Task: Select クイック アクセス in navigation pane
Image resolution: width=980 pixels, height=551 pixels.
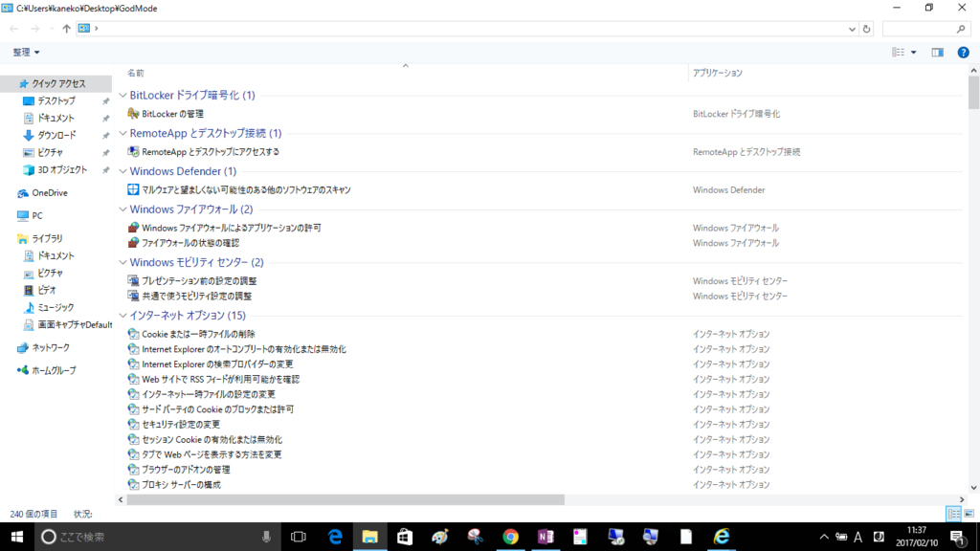Action: (x=56, y=84)
